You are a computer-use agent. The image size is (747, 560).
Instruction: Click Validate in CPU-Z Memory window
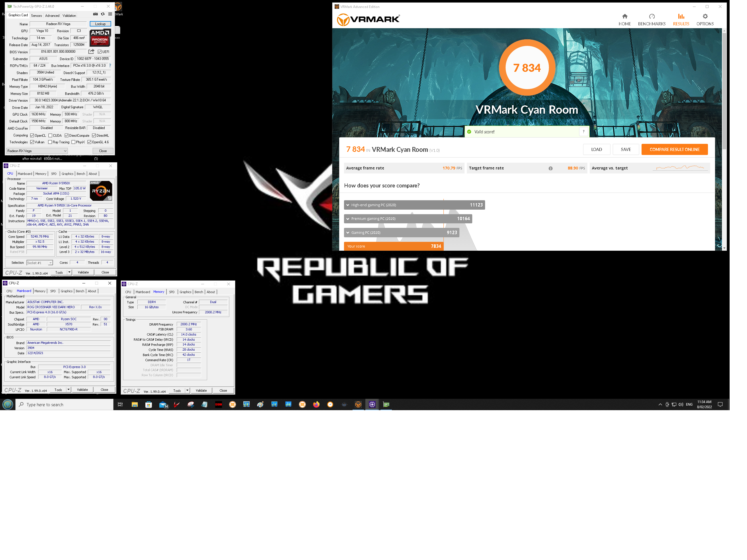(x=201, y=390)
